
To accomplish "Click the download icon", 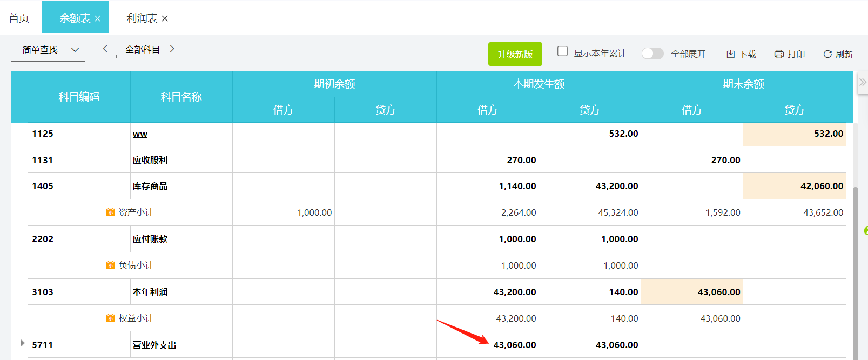I will coord(730,54).
